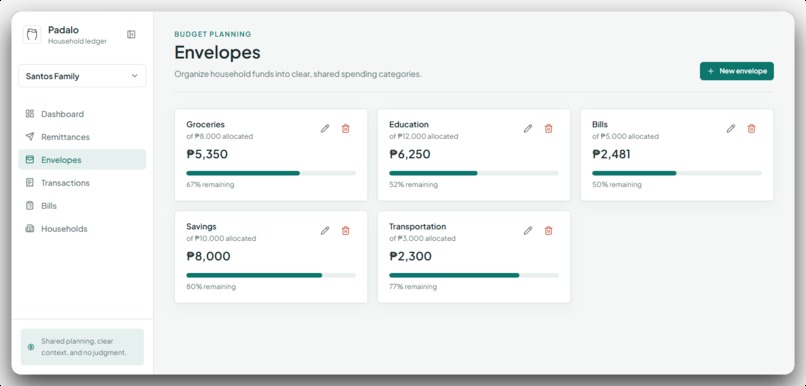Click the Savings progress bar
Screen dimensions: 806x386
pyautogui.click(x=271, y=275)
